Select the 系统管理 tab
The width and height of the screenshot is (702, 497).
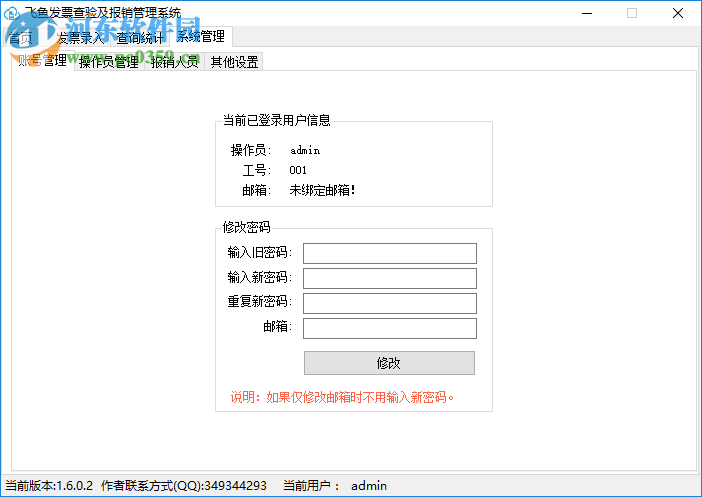pyautogui.click(x=201, y=36)
